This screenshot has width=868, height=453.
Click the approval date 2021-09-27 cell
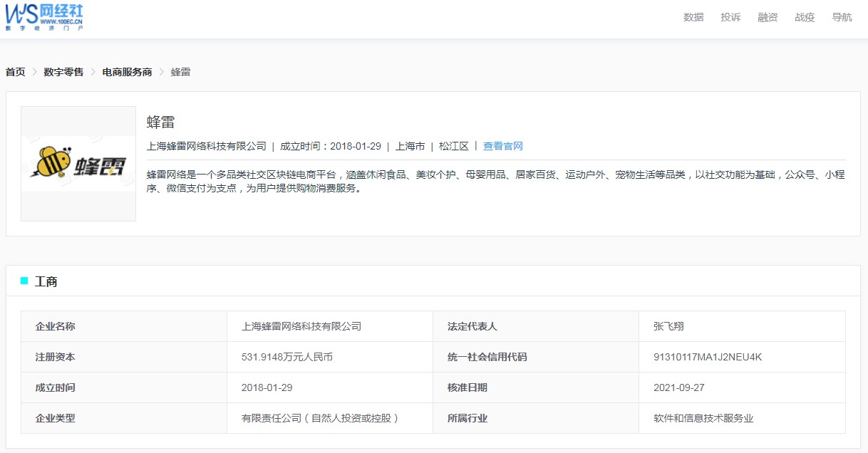[x=680, y=387]
